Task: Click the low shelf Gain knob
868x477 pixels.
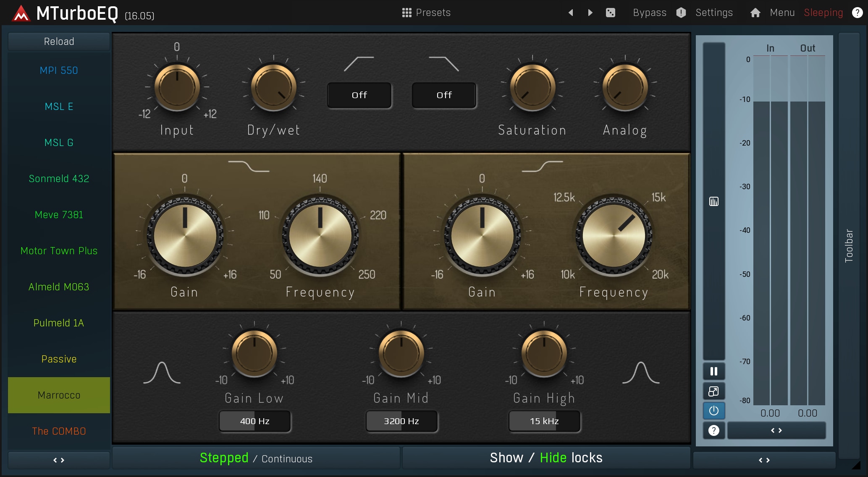Action: (185, 235)
